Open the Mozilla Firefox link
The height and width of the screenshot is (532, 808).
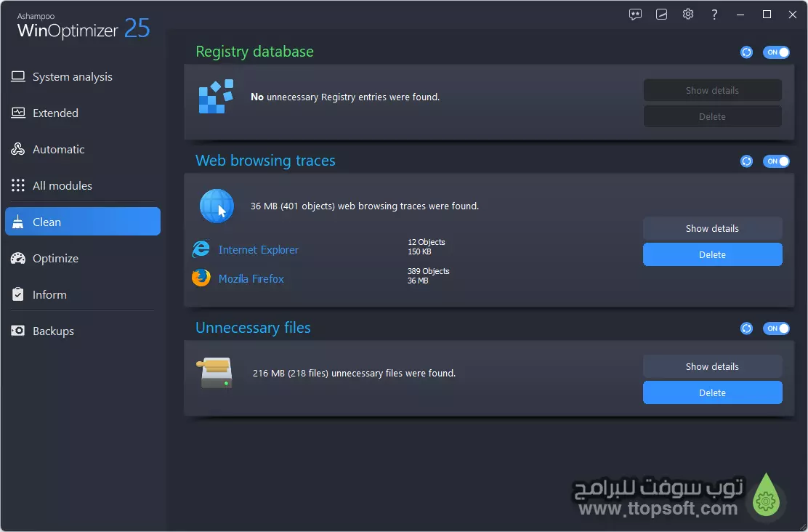[x=251, y=279]
